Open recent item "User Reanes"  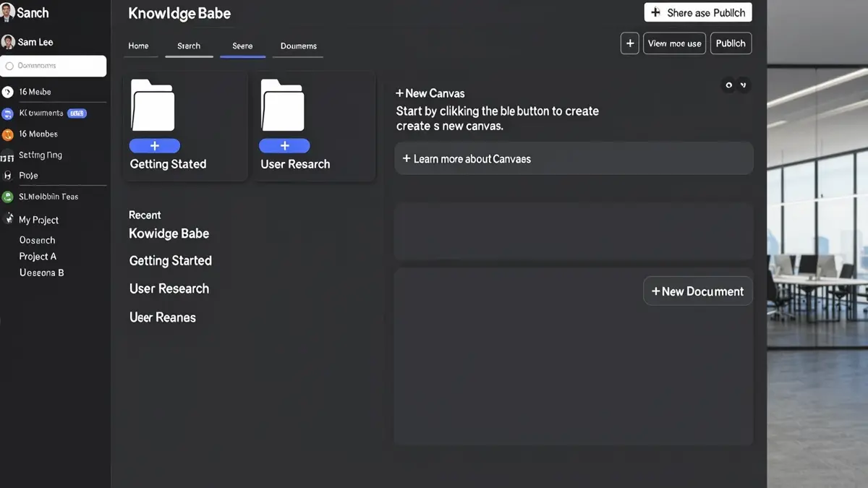click(163, 317)
